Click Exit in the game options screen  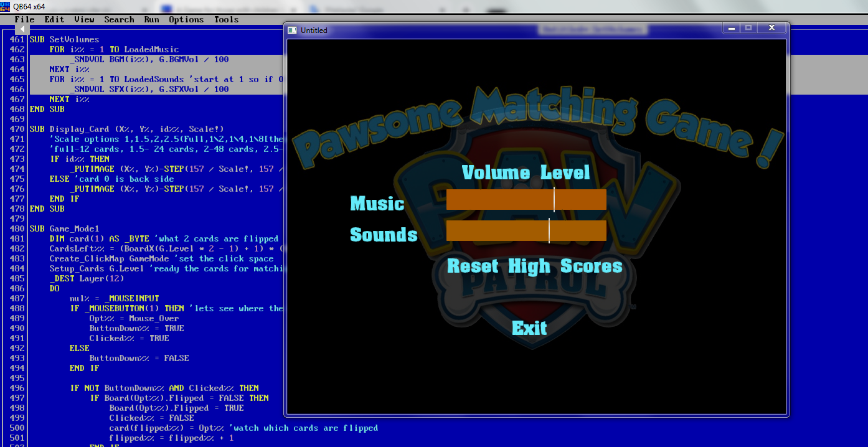[529, 327]
